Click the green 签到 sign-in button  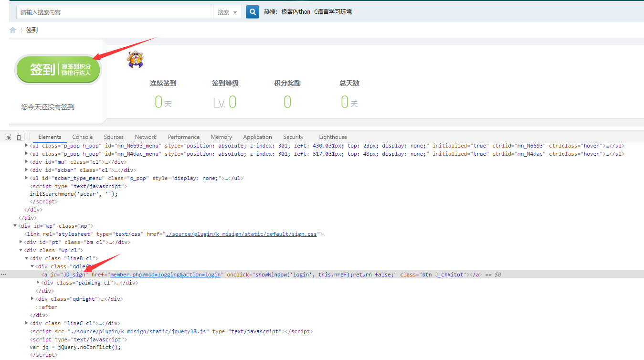58,70
